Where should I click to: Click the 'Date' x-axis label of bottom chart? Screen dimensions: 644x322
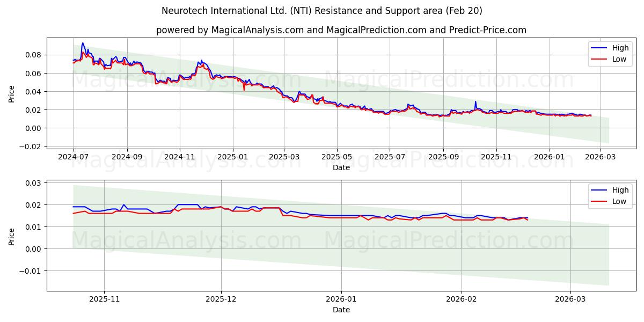[x=341, y=310]
